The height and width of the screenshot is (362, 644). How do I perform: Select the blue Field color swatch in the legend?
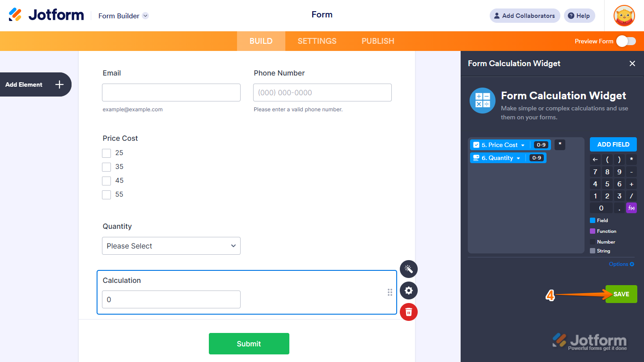[592, 220]
